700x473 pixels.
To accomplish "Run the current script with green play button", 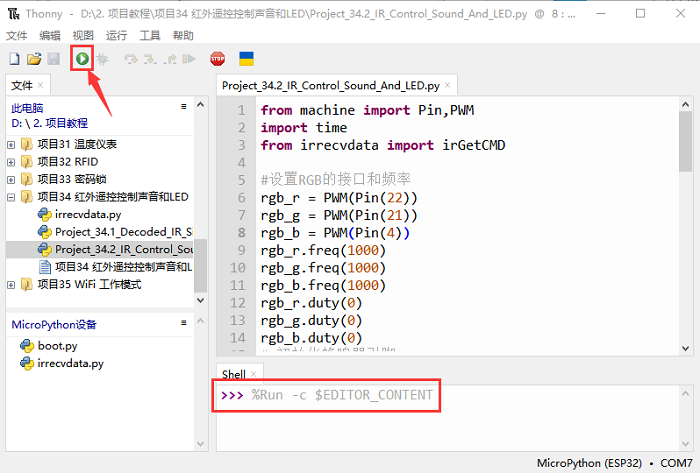I will point(82,59).
